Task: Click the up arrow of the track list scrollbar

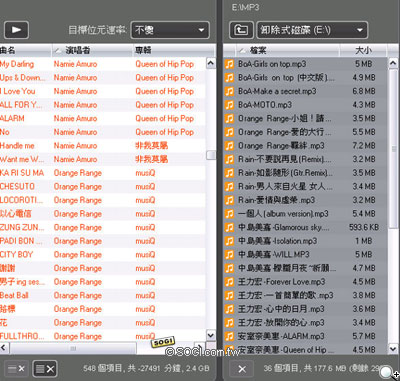Action: tap(211, 63)
